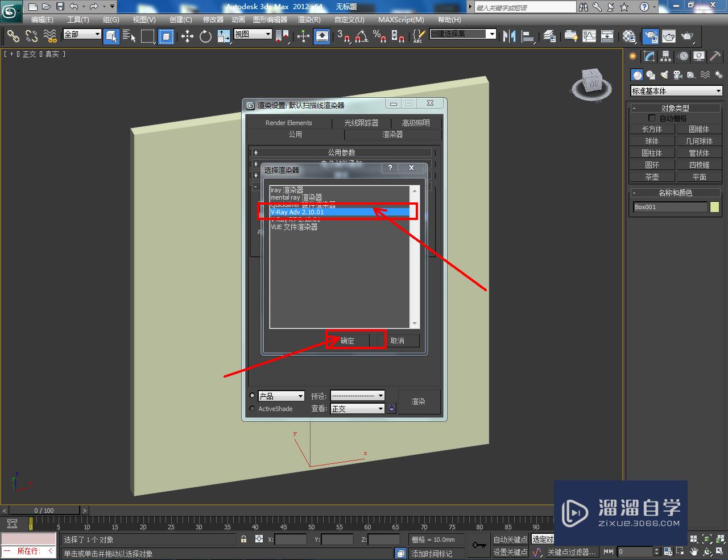Screen dimensions: 728x560
Task: Switch to Render Elements tab
Action: pyautogui.click(x=289, y=123)
